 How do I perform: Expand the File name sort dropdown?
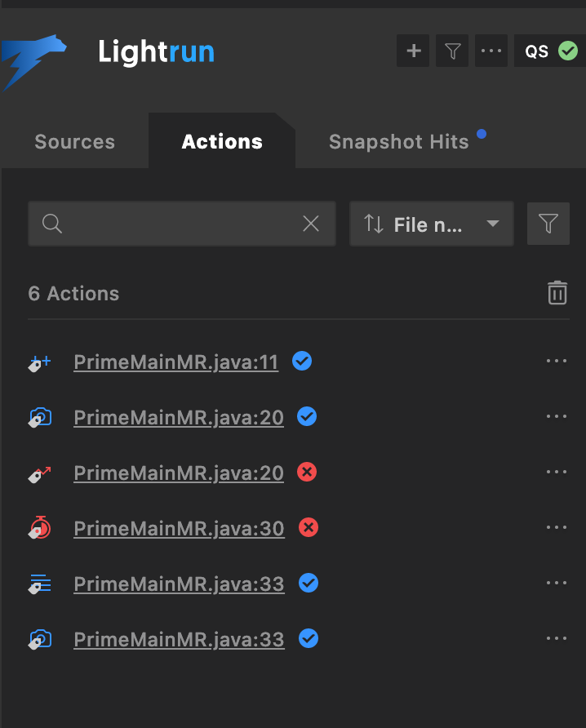431,224
